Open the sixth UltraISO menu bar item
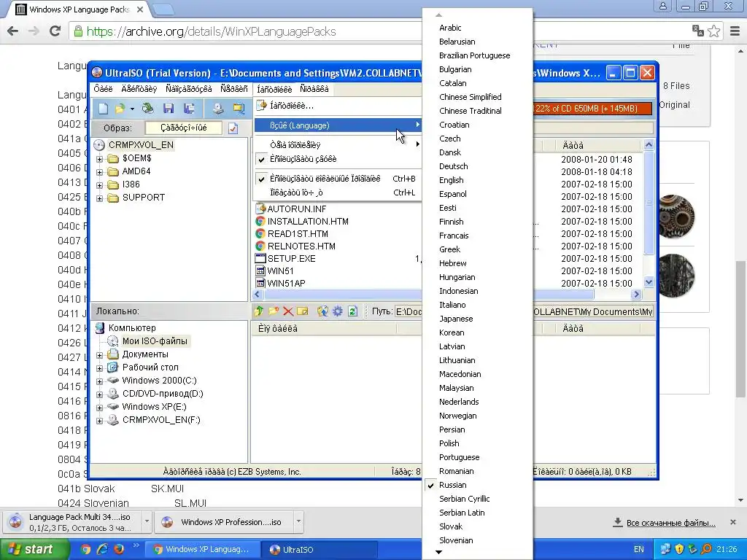 click(x=314, y=89)
